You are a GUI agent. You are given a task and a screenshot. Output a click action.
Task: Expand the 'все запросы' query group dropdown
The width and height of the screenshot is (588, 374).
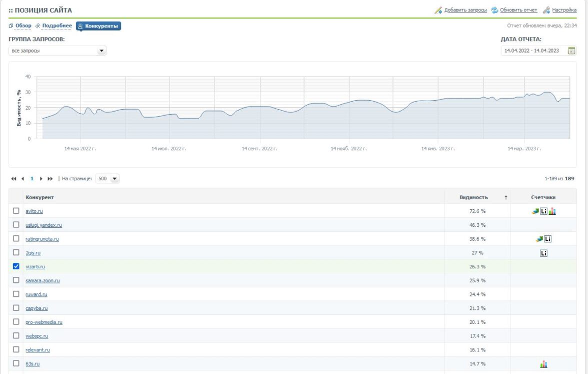[x=101, y=51]
